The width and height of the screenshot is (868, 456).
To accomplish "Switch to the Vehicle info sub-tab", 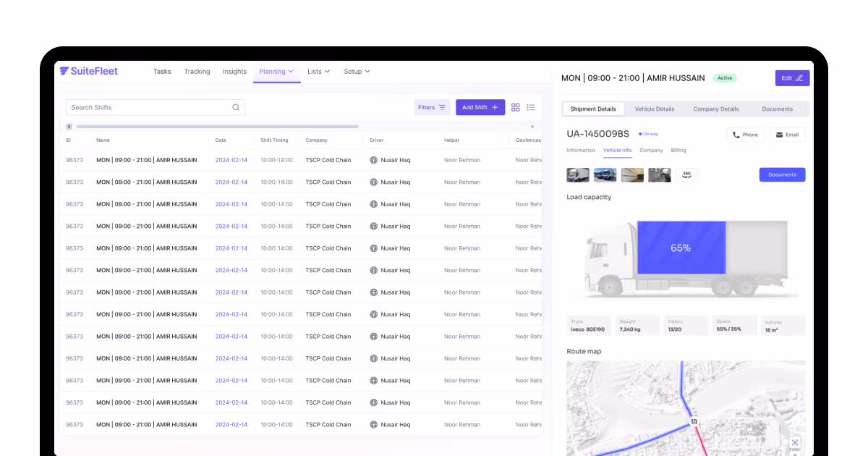I will pos(617,151).
